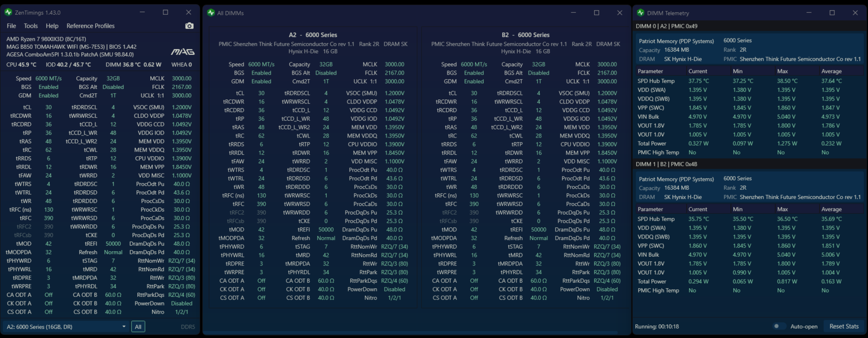
Task: Select the AGESA ComboAm5PI 1.3.0.1b line
Action: pos(70,54)
